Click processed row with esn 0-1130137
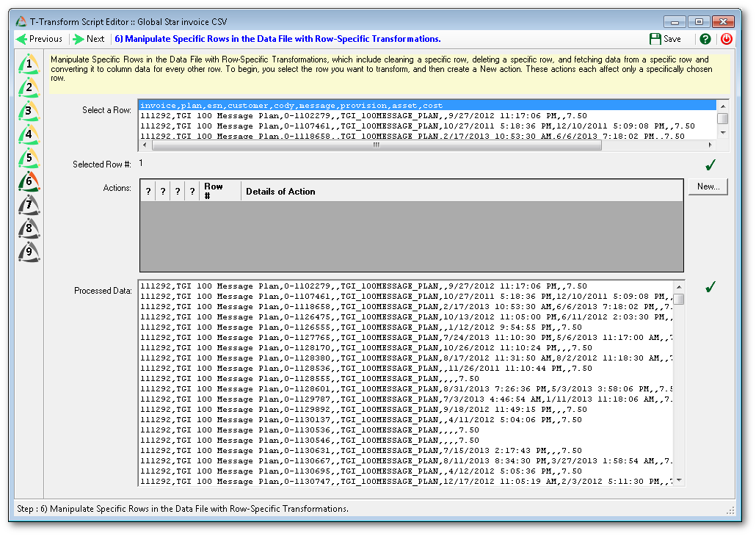The image size is (756, 536). [406, 420]
